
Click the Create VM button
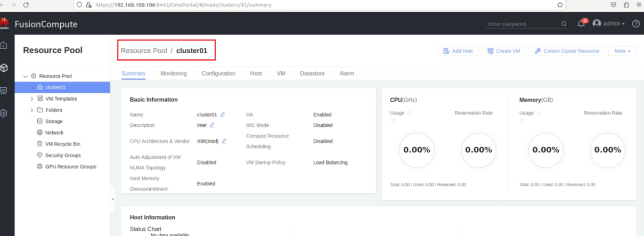click(x=504, y=51)
